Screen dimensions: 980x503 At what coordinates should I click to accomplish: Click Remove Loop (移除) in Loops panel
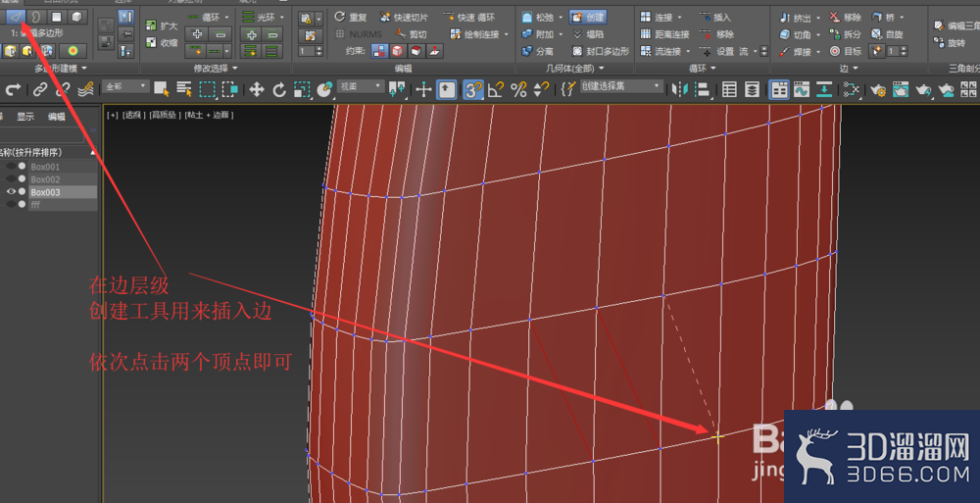(717, 34)
